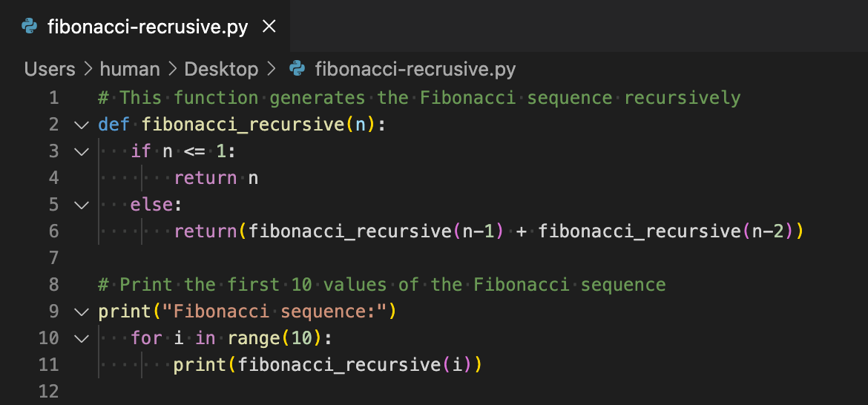Collapse the else block fold on line 5
Screen dimensions: 868x405
[x=82, y=205]
